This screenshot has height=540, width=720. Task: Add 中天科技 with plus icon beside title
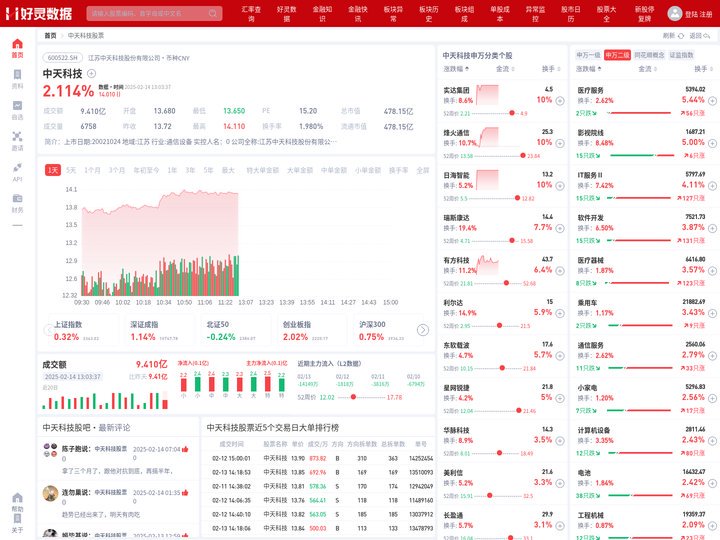(91, 73)
